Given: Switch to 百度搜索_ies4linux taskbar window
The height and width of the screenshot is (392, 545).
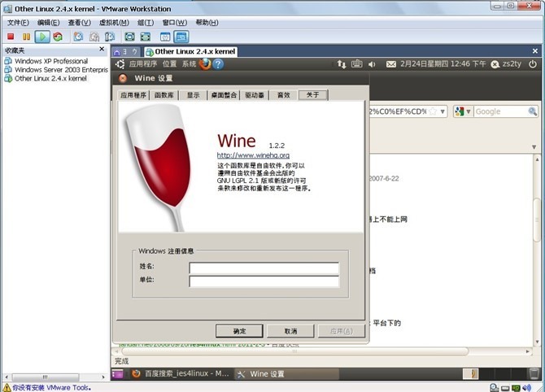Looking at the screenshot, I should (x=181, y=374).
